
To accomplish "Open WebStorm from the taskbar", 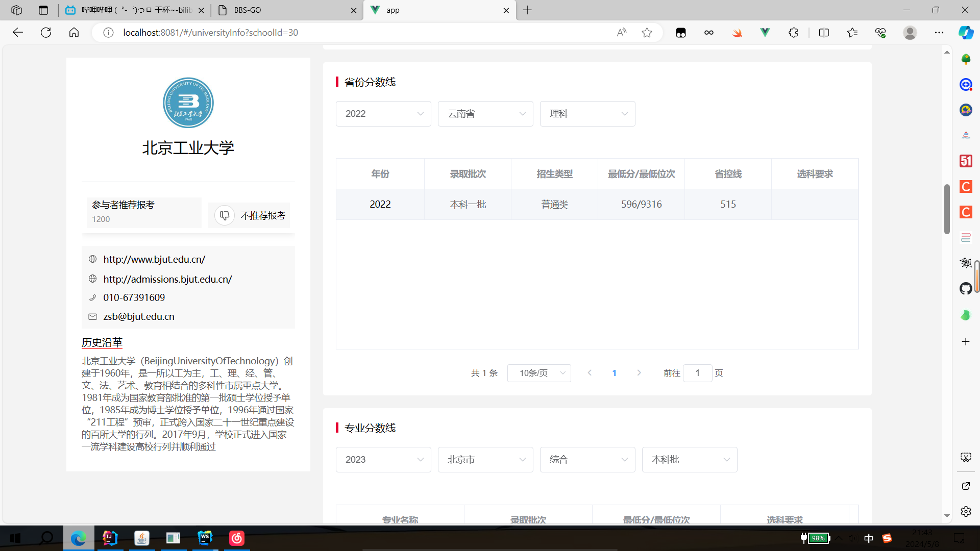I will click(x=205, y=538).
